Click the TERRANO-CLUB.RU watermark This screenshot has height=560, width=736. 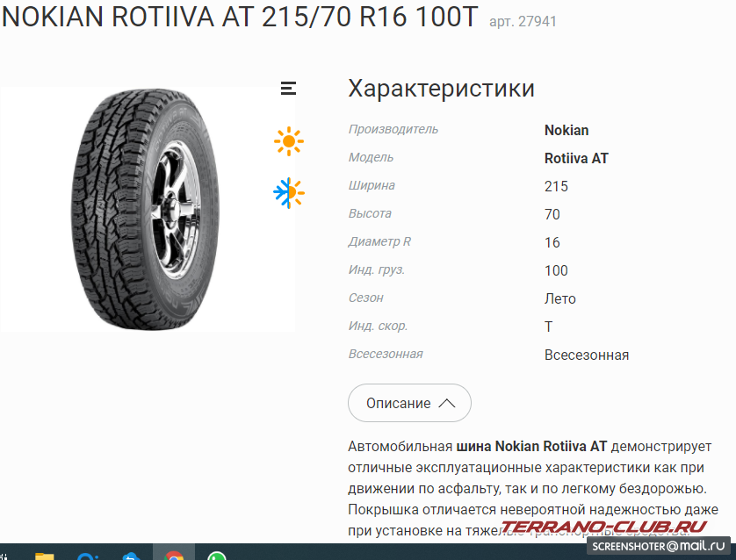(x=604, y=528)
